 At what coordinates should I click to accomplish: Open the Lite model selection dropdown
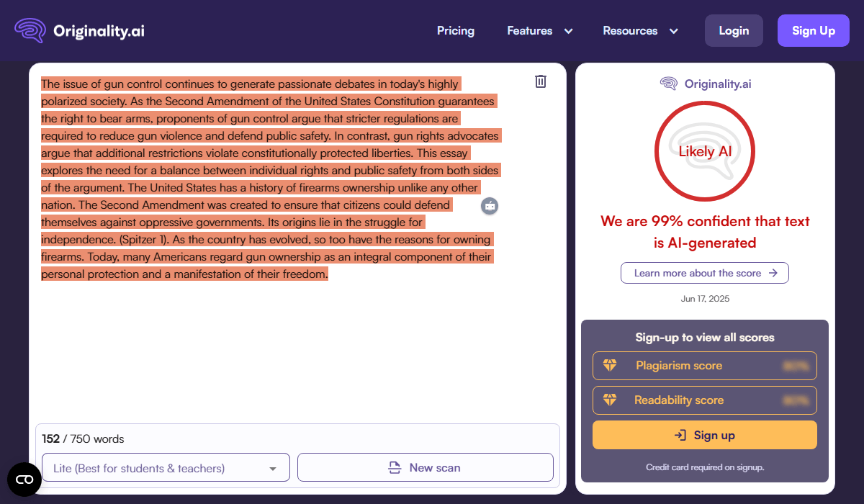[166, 467]
